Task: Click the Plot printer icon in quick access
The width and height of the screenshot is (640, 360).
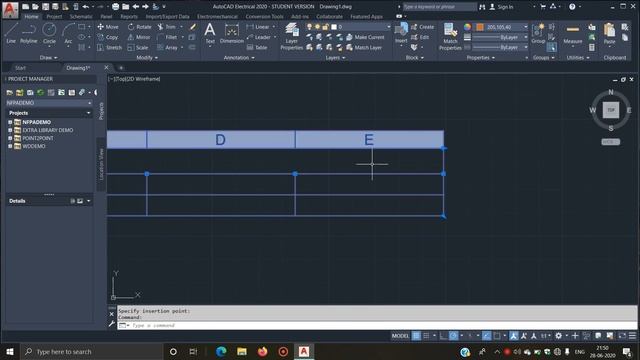Action: pos(116,7)
